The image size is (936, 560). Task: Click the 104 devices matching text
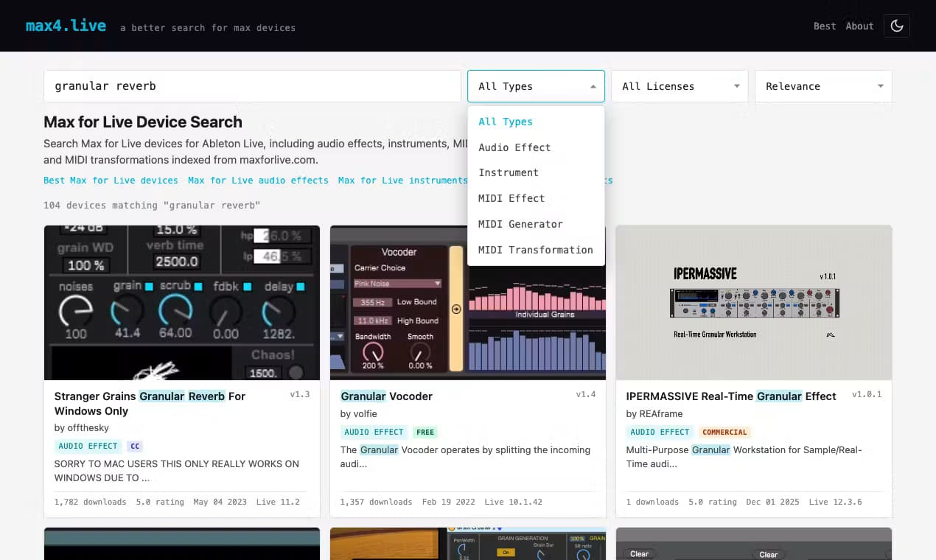pyautogui.click(x=152, y=206)
